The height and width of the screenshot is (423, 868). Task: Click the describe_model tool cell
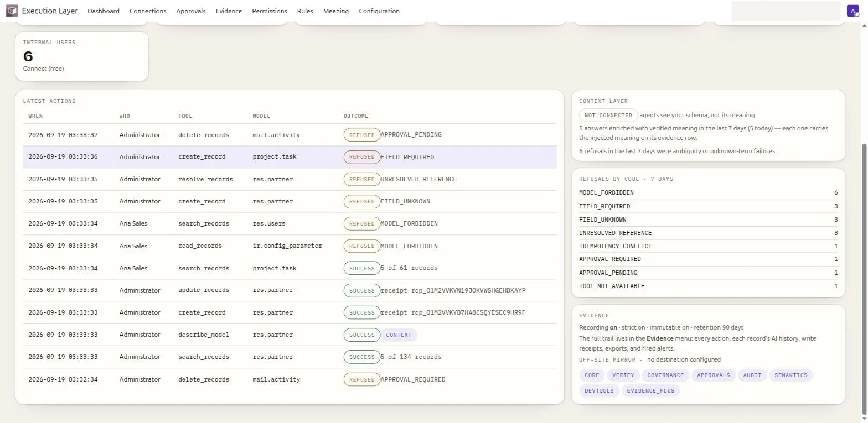[x=204, y=335]
